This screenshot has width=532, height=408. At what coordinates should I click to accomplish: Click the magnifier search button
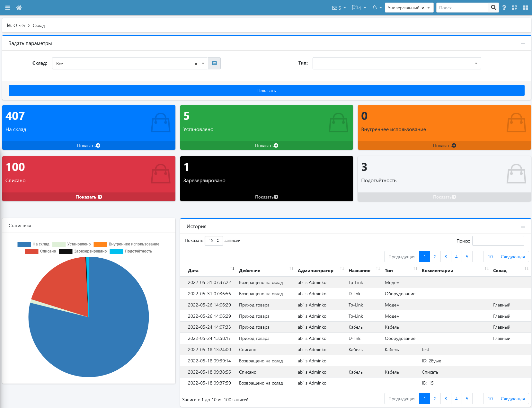[x=493, y=8]
